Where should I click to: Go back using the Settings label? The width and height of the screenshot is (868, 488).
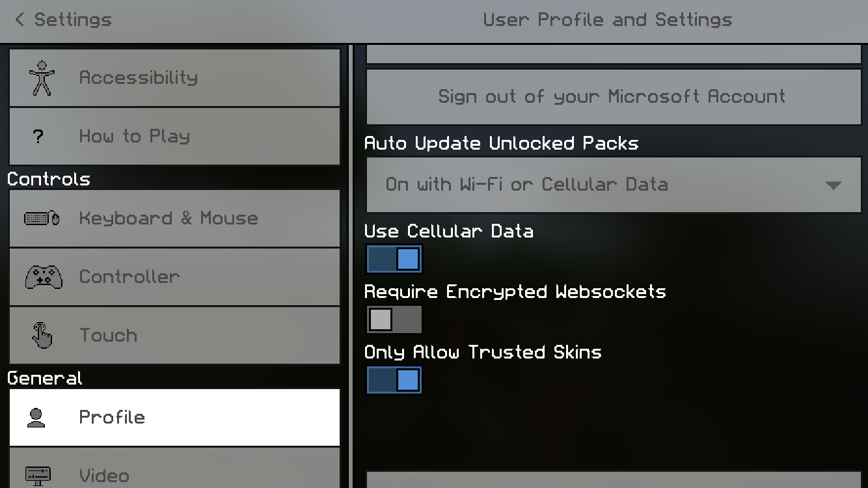click(x=72, y=20)
